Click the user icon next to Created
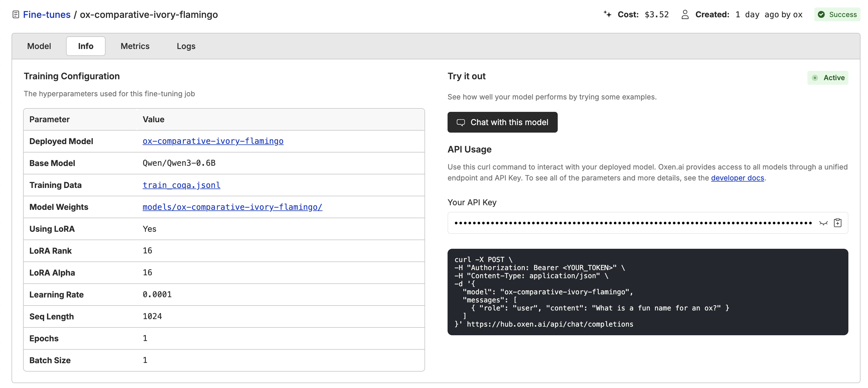The height and width of the screenshot is (388, 868). pos(685,14)
